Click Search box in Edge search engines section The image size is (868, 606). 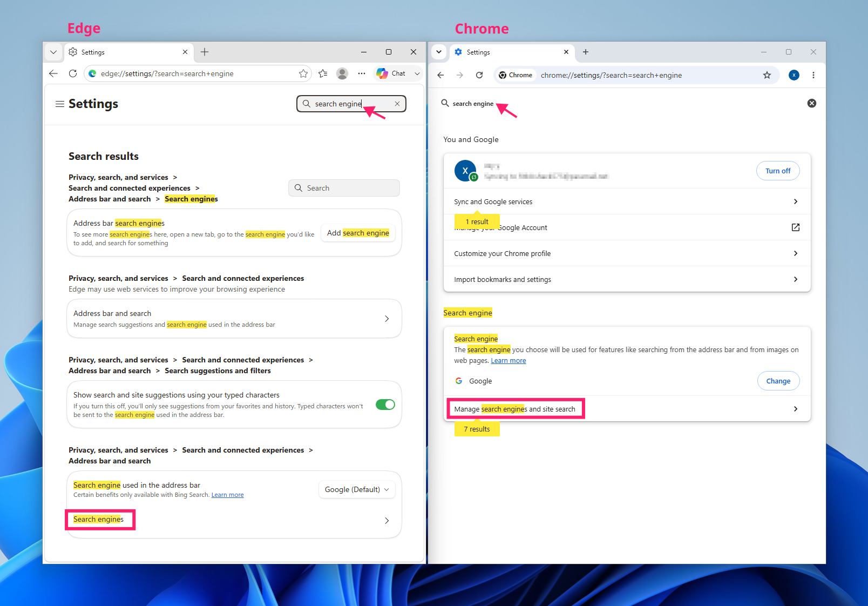(x=344, y=188)
